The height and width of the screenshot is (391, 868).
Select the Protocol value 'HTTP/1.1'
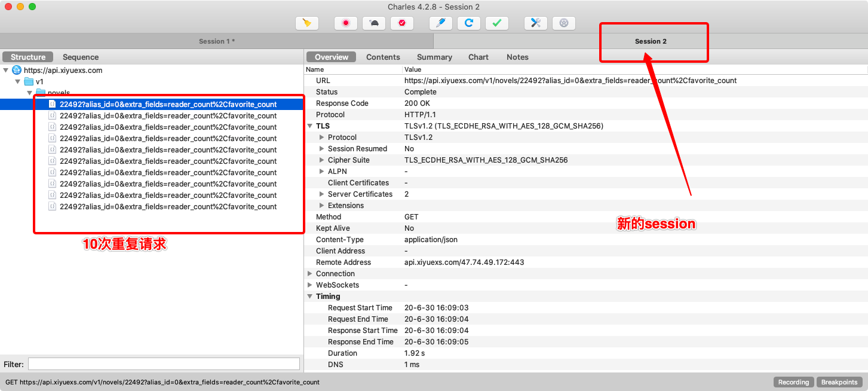point(420,115)
